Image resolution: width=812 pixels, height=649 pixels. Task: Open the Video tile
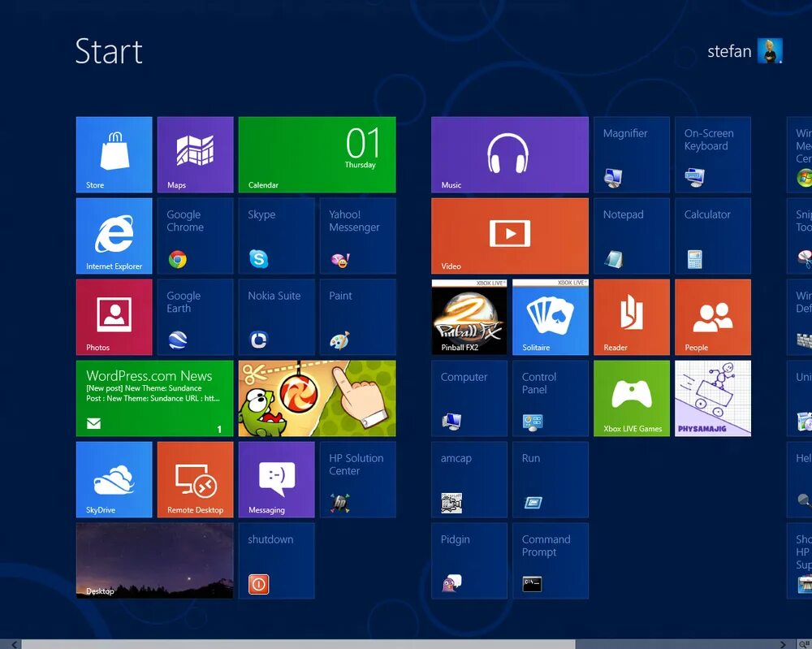510,236
